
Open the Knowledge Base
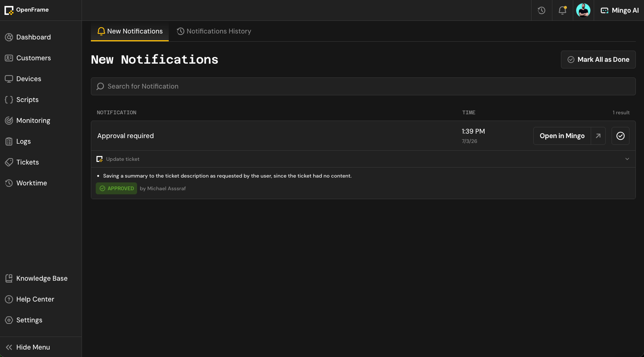tap(41, 278)
